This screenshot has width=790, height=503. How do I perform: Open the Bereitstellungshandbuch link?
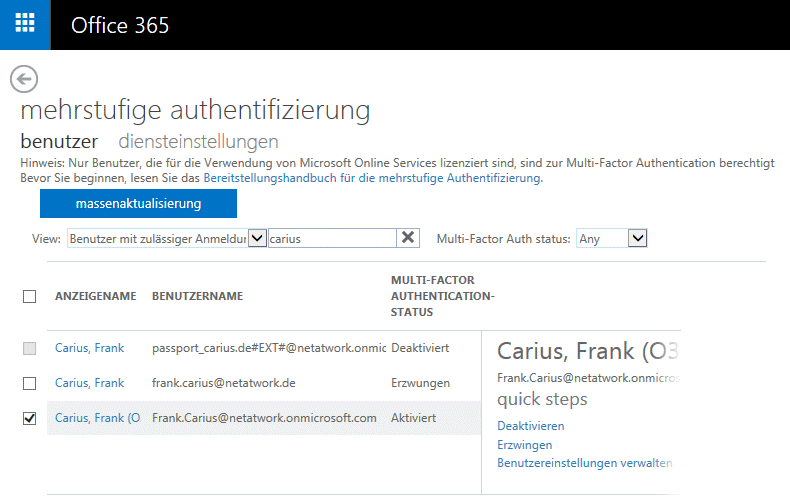click(x=372, y=178)
